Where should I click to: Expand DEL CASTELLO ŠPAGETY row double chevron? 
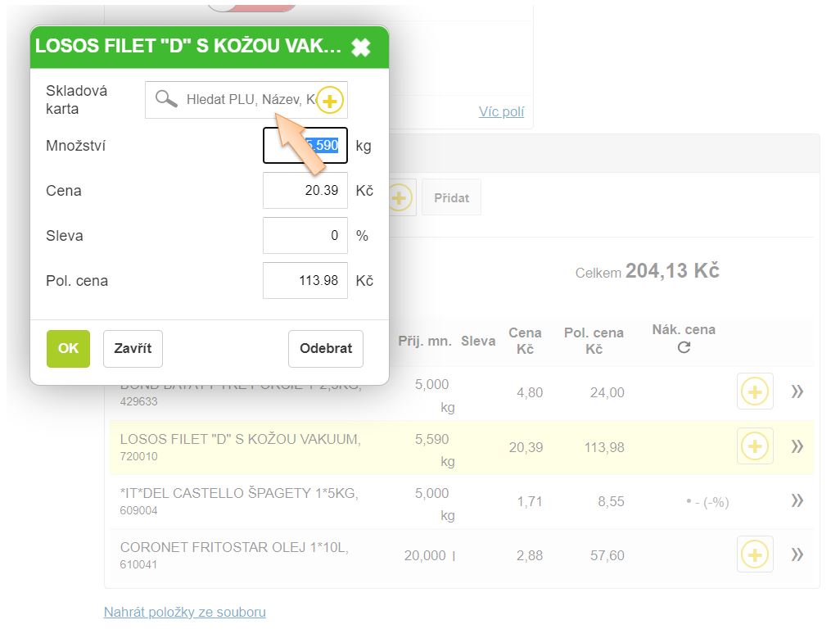[797, 501]
